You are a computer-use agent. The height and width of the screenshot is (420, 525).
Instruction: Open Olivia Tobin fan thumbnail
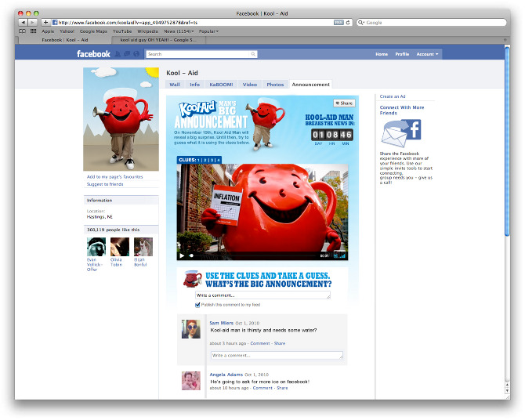tap(120, 247)
